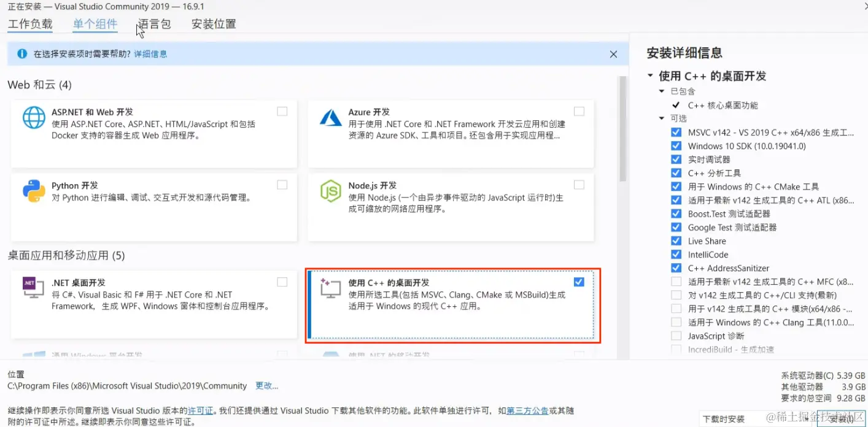Click the 桌面应用和移动应用 (5) section heading
This screenshot has width=868, height=427.
click(x=66, y=255)
